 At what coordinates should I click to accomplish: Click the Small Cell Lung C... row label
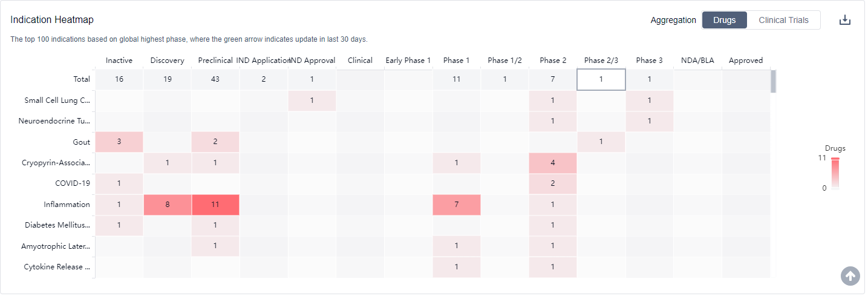coord(57,100)
